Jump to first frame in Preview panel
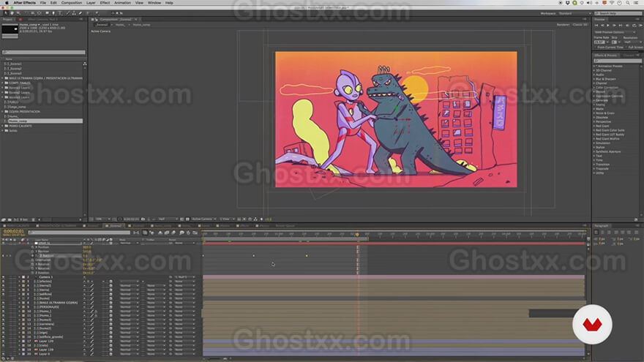The image size is (644, 362). click(596, 26)
